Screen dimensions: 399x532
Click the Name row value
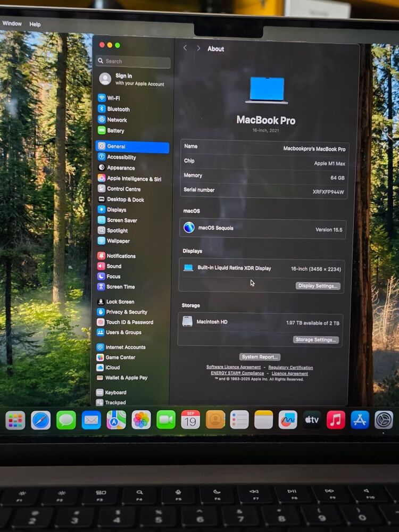click(314, 149)
